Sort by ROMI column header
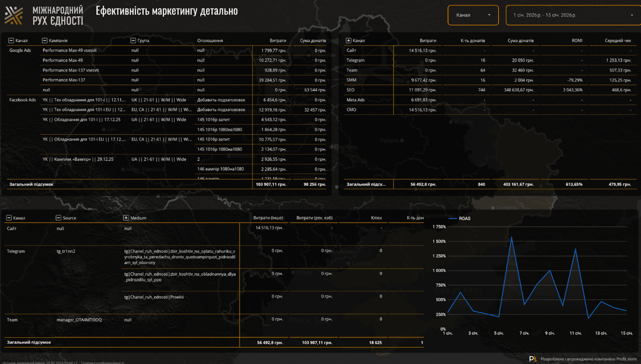The height and width of the screenshot is (364, 641). (x=577, y=41)
